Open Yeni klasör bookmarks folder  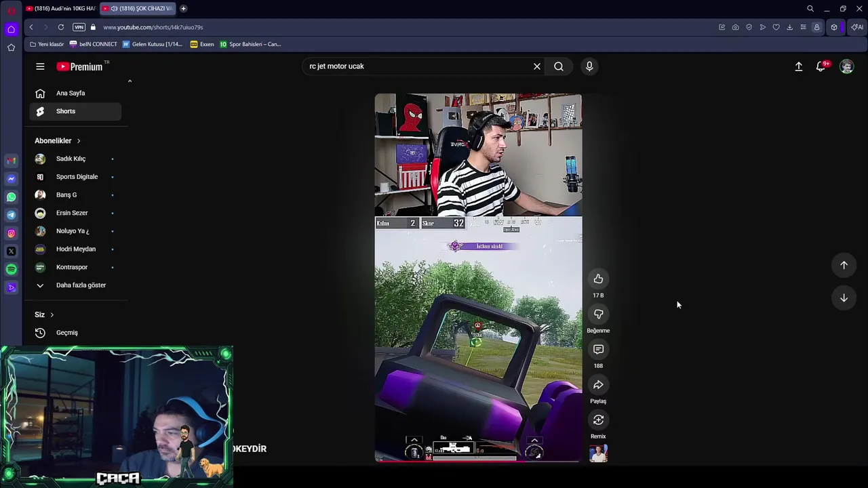pos(47,44)
